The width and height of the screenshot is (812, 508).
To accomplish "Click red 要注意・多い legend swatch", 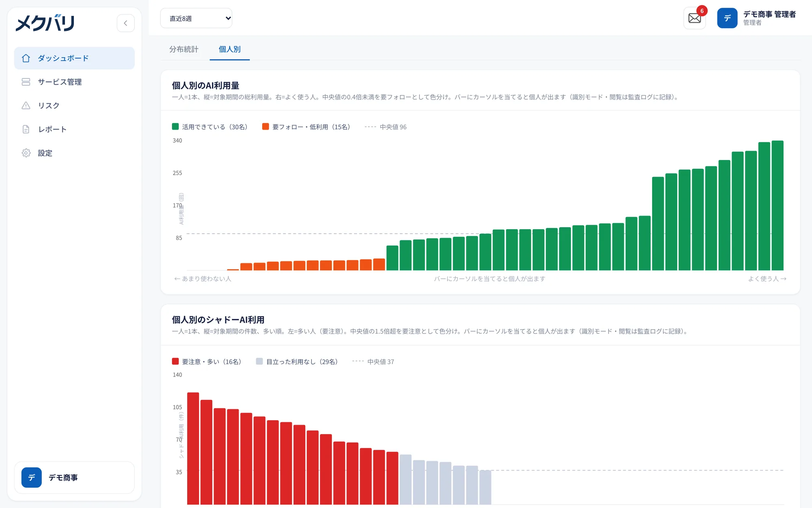I will click(175, 361).
